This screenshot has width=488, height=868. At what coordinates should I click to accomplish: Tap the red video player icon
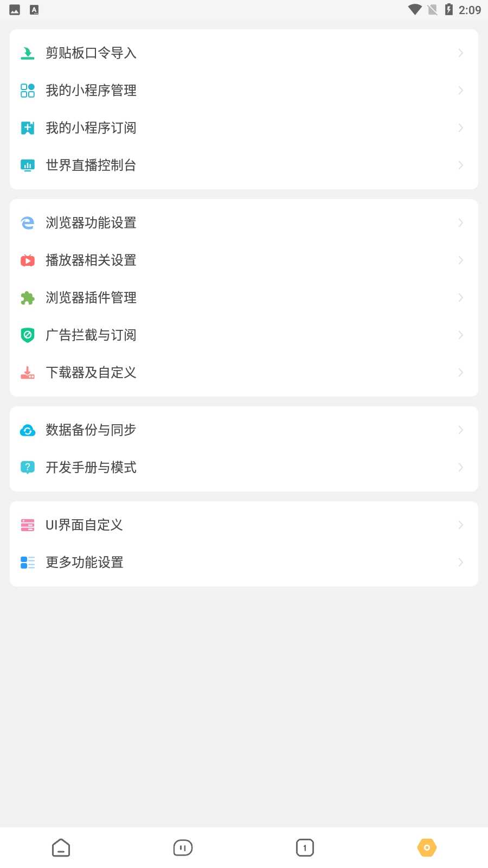27,260
